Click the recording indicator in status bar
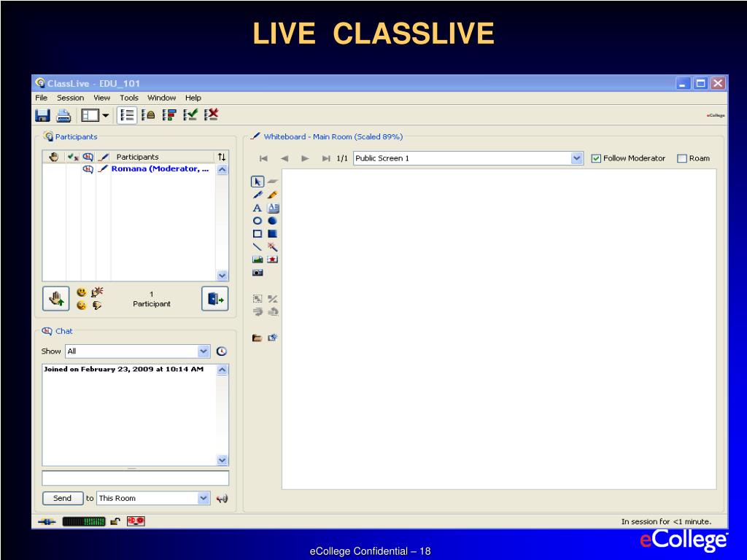747x560 pixels. [x=136, y=521]
